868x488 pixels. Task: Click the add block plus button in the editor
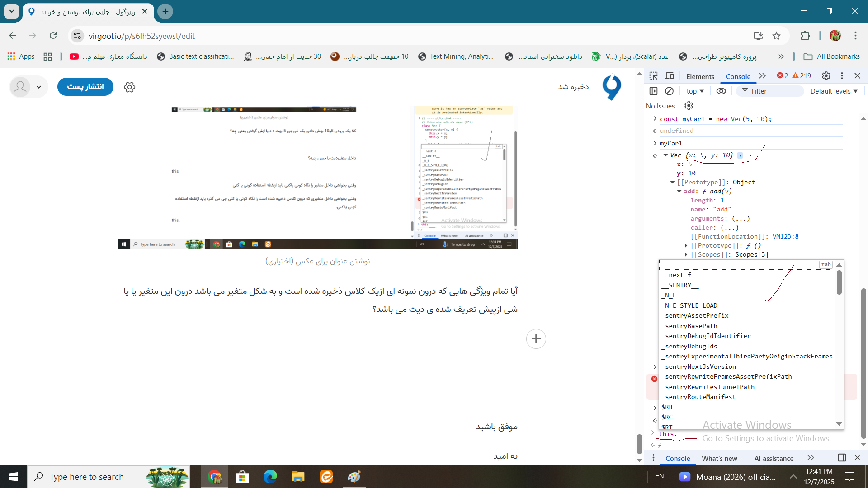(536, 339)
